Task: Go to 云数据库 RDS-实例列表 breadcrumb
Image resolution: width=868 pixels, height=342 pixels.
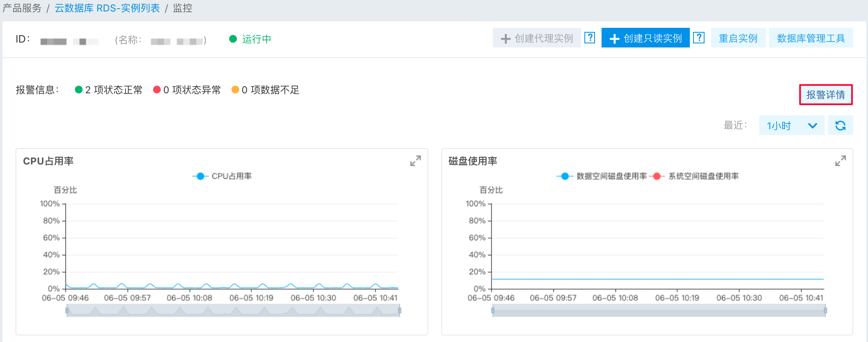Action: (107, 8)
